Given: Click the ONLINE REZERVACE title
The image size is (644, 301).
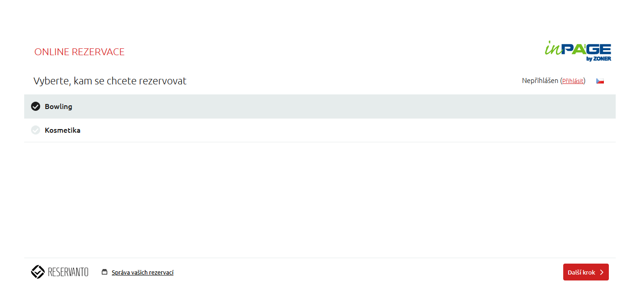Looking at the screenshot, I should point(79,52).
